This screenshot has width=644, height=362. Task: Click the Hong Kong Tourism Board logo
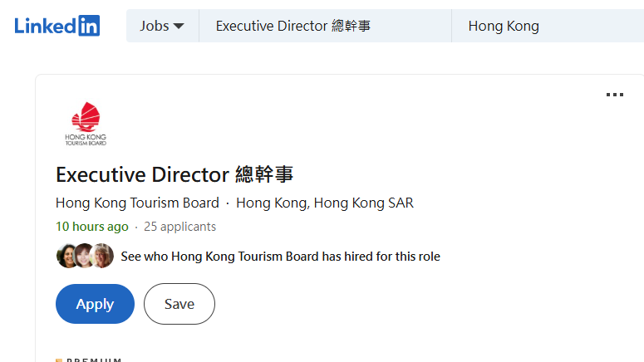86,124
